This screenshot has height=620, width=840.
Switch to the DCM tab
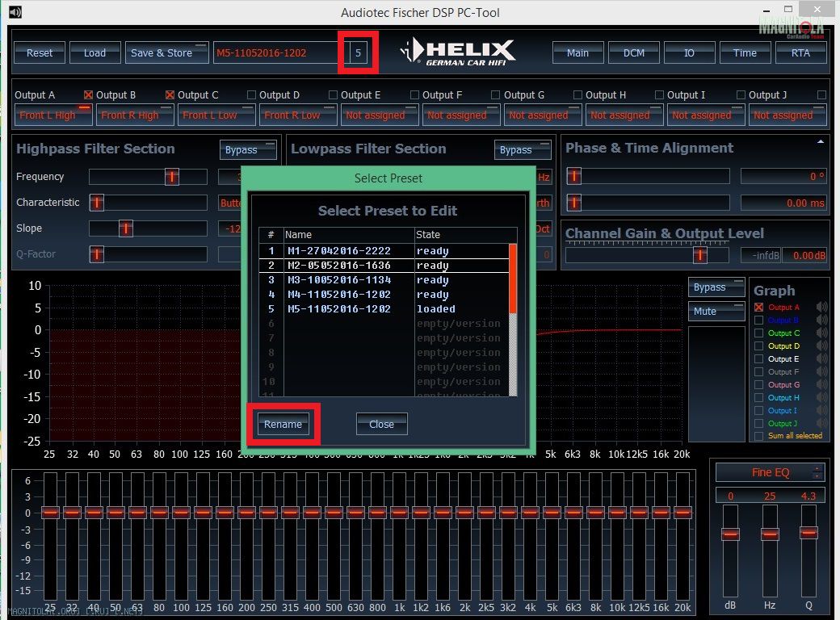634,52
